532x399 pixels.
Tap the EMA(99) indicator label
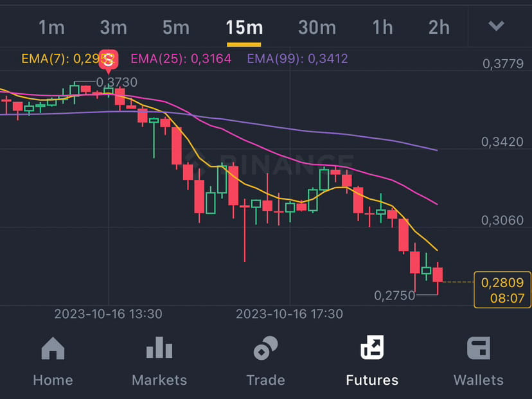297,58
